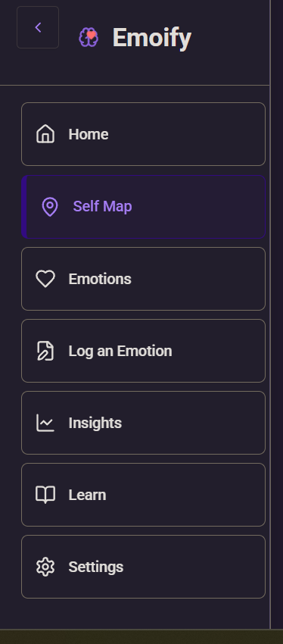
Task: Open the Insights section
Action: pyautogui.click(x=143, y=423)
